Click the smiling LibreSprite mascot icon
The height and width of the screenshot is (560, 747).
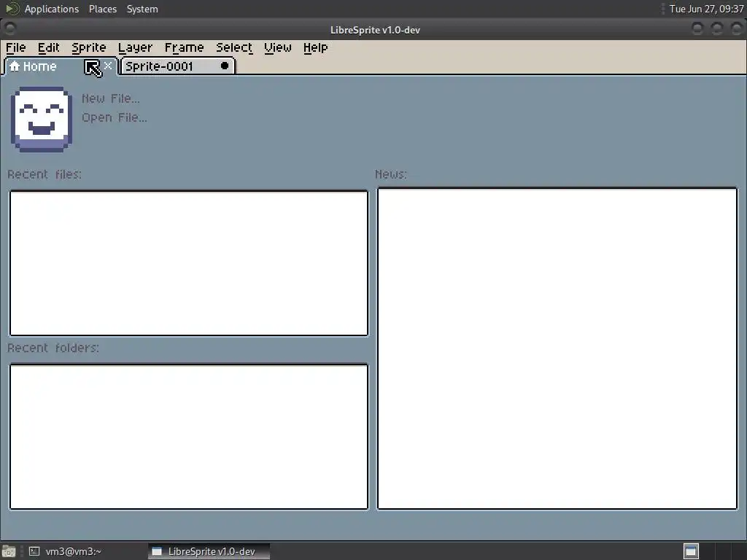(42, 119)
